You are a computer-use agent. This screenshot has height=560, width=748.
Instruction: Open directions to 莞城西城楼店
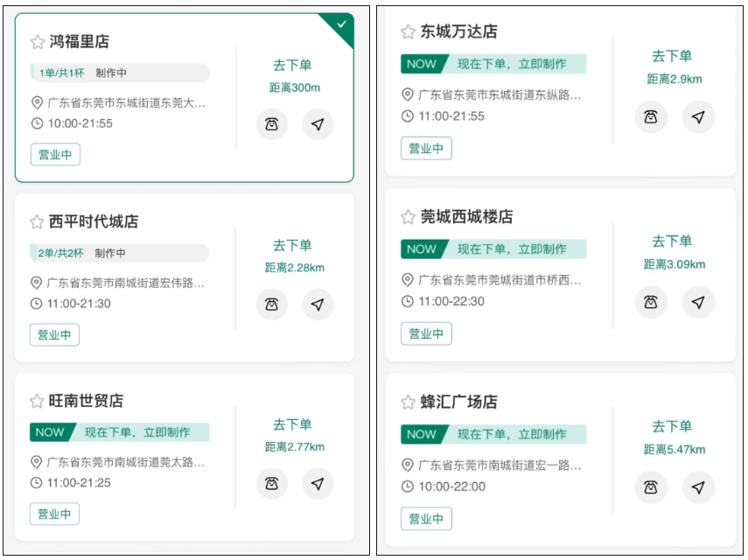click(x=698, y=302)
